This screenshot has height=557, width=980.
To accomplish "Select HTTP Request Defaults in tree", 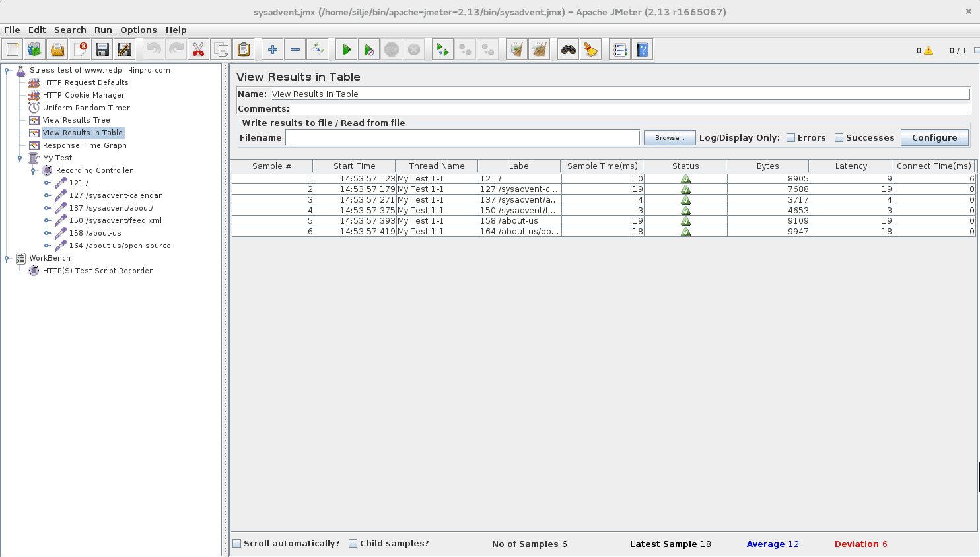I will pyautogui.click(x=86, y=83).
